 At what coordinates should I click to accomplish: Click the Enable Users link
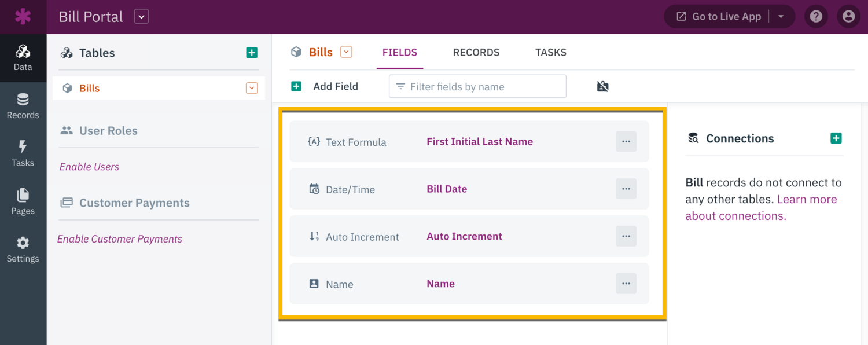pyautogui.click(x=89, y=167)
